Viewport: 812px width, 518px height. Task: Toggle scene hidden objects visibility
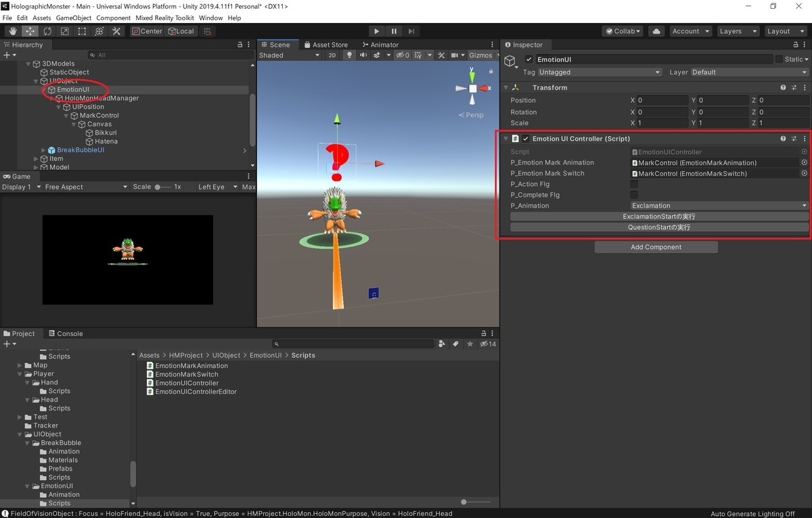pos(403,55)
